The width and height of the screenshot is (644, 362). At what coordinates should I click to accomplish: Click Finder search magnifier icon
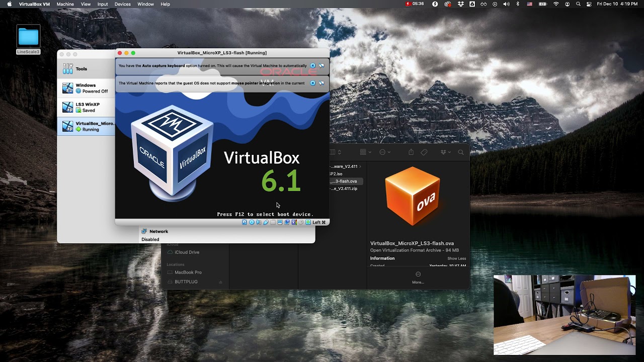(461, 152)
